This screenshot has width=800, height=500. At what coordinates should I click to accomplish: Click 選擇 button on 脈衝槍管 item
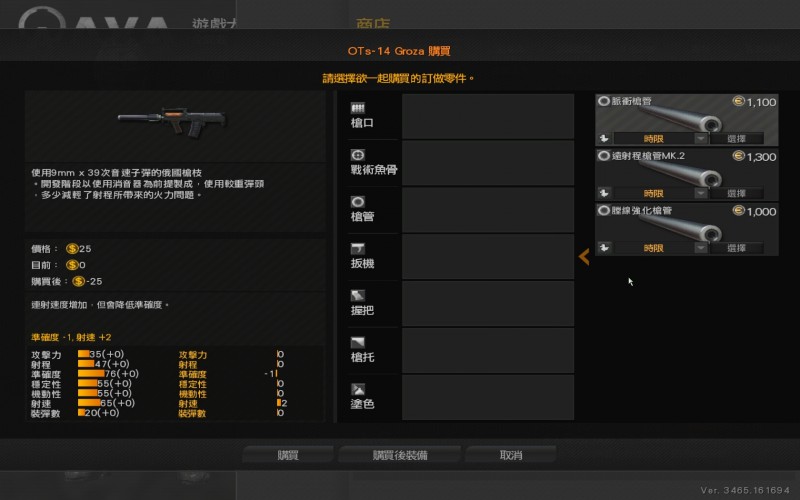736,139
